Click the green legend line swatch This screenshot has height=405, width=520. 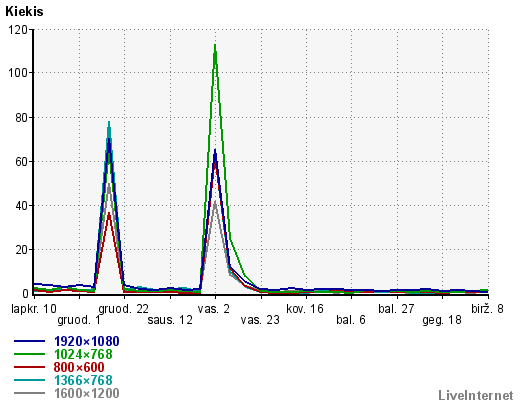[x=29, y=354]
